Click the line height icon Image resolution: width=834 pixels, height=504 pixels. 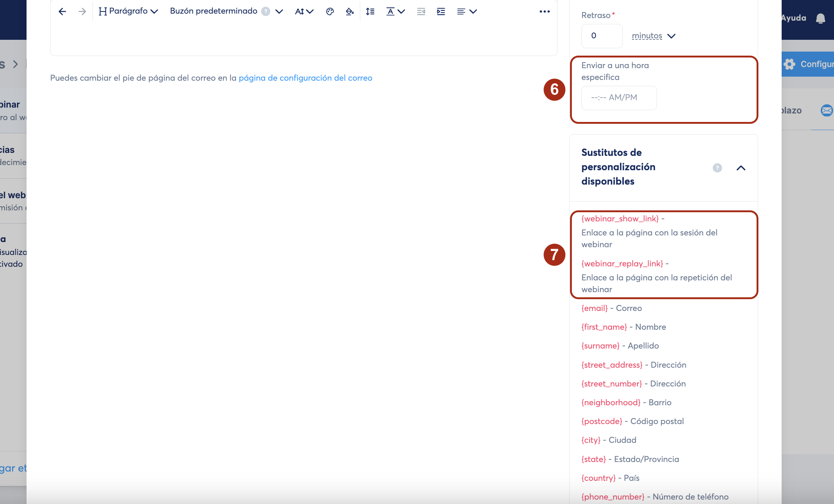click(370, 11)
